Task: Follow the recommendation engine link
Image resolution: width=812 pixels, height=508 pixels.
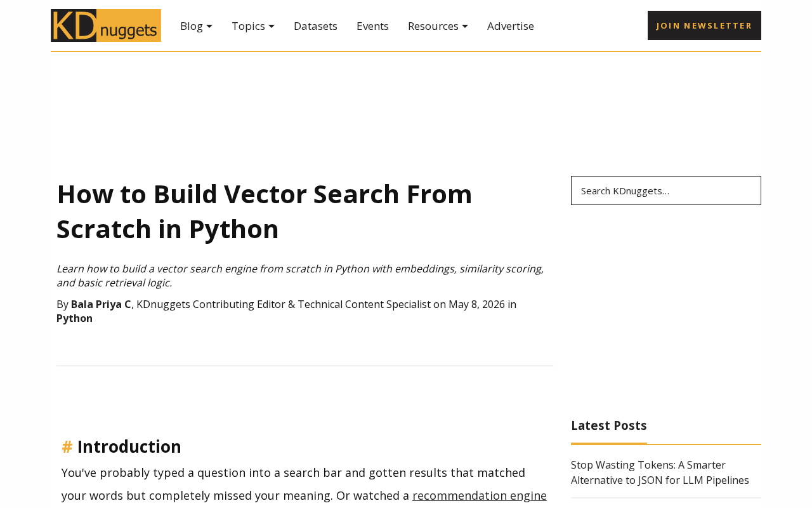Action: 480,495
